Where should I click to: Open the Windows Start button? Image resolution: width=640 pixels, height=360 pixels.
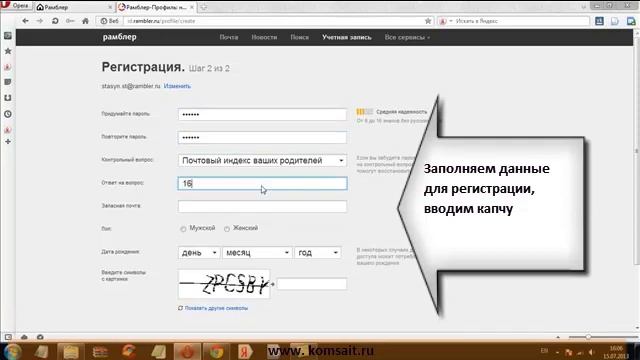pyautogui.click(x=11, y=351)
